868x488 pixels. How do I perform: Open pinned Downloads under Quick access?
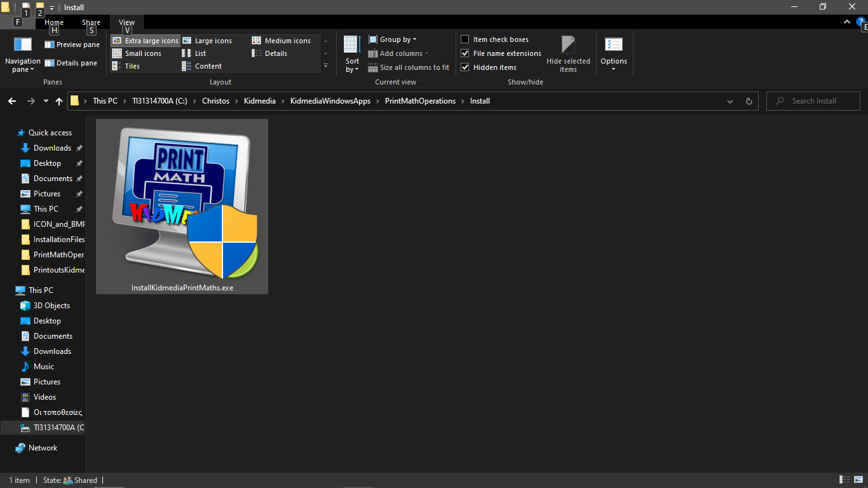click(52, 148)
